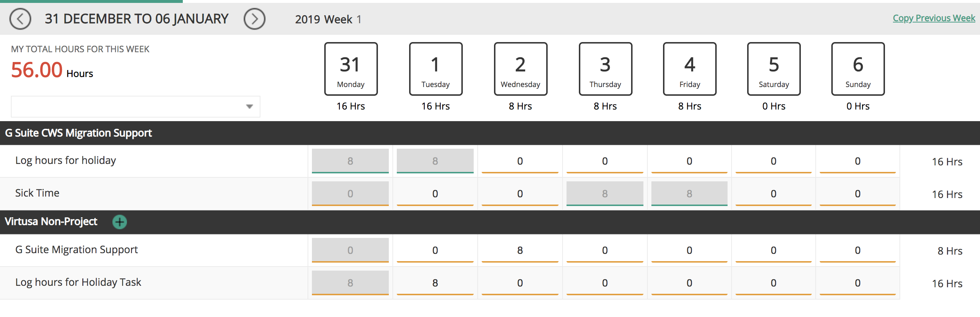
Task: Select the Wednesday 2 day tile
Action: [x=520, y=69]
